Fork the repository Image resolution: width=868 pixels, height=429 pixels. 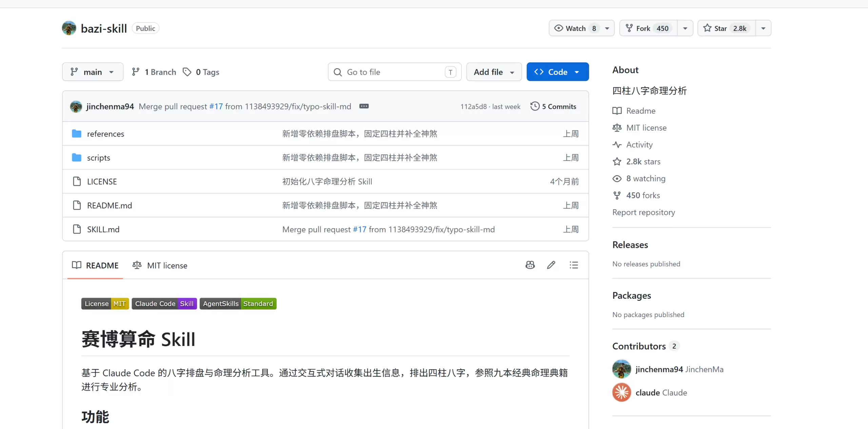coord(648,28)
